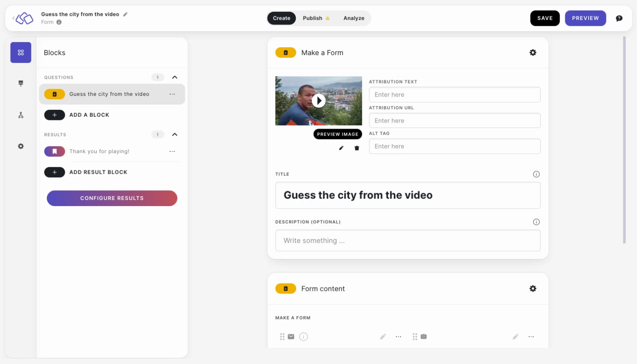Edit the video media with pencil icon
Screen dimensions: 637x364
[341, 148]
